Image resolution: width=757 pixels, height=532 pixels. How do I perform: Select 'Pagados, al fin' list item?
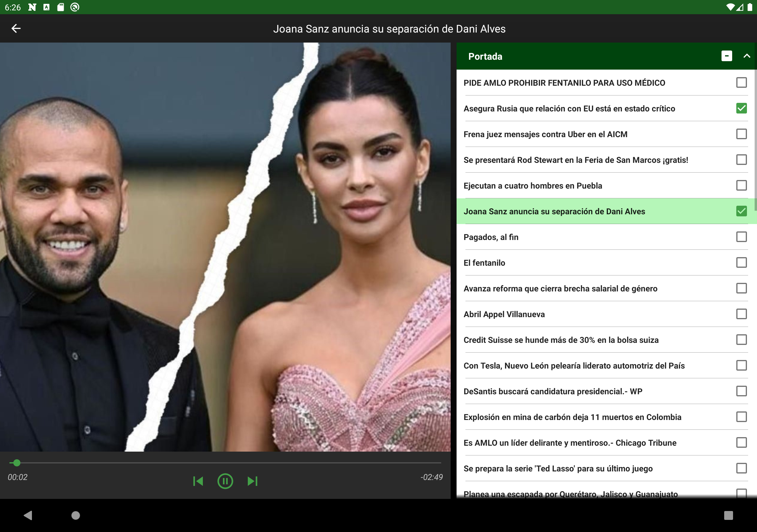tap(491, 237)
